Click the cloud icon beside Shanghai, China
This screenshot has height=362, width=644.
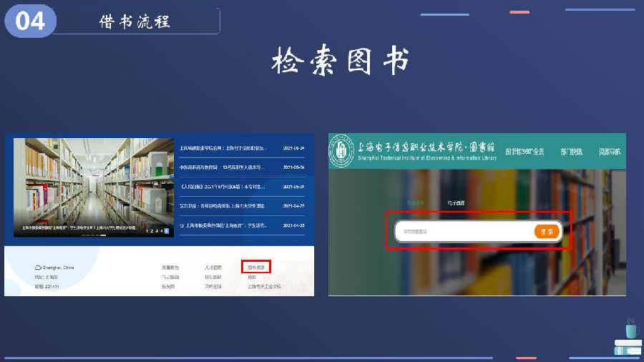pos(39,268)
